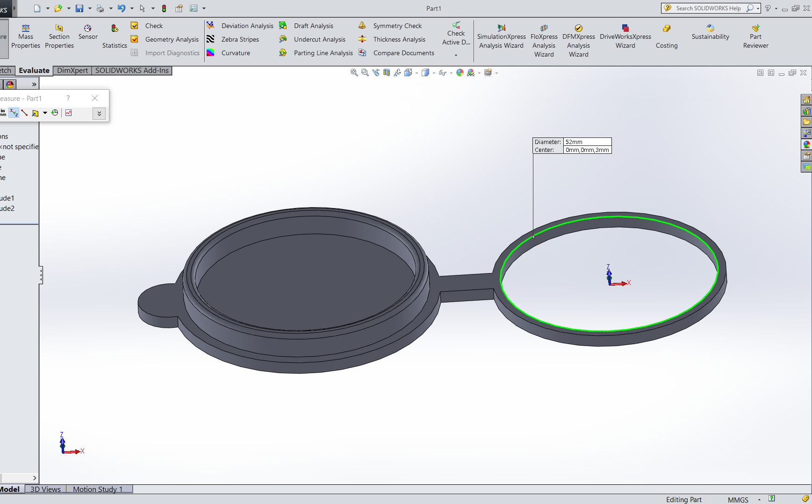Open Draft Analysis
Viewport: 812px width, 504px height.
coord(306,26)
